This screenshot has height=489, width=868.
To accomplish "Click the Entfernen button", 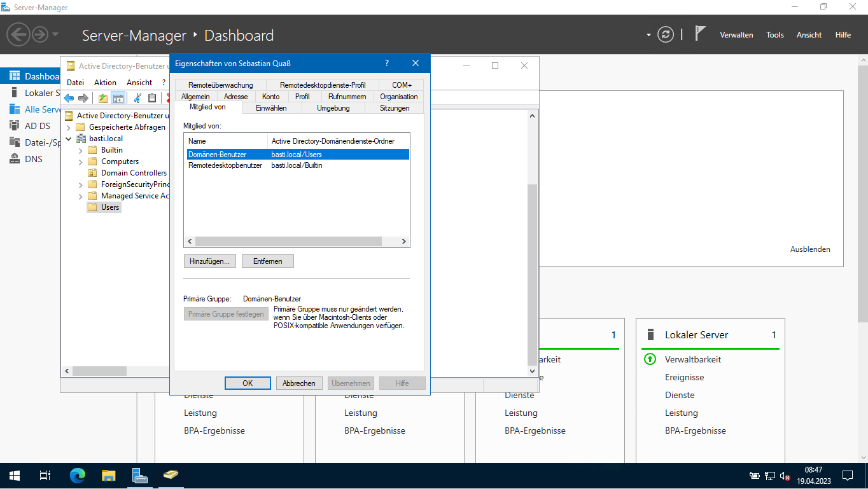I will pos(267,261).
